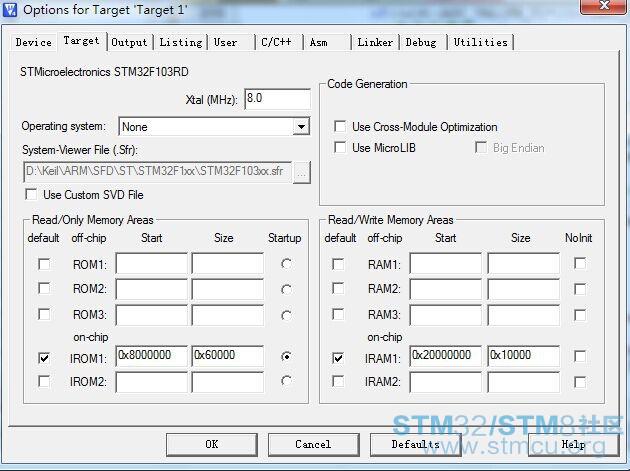Click the RAM1 Start address field
Viewport: 630px width, 471px height.
(446, 264)
